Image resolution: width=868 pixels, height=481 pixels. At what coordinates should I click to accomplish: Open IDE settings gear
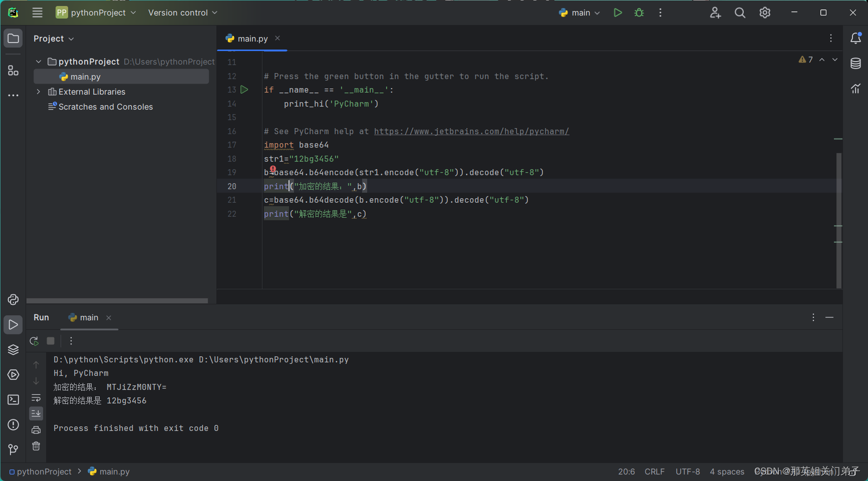(764, 13)
